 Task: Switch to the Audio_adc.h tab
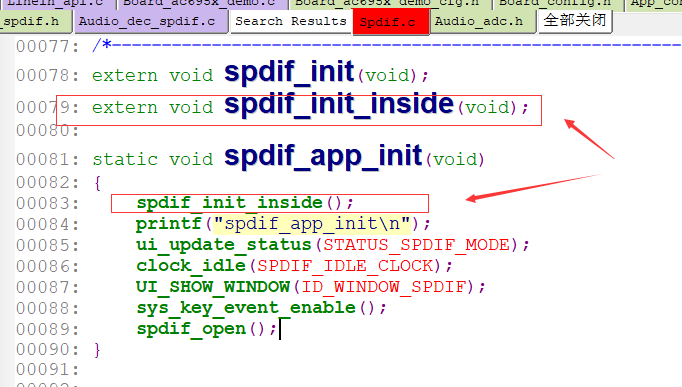(x=482, y=21)
